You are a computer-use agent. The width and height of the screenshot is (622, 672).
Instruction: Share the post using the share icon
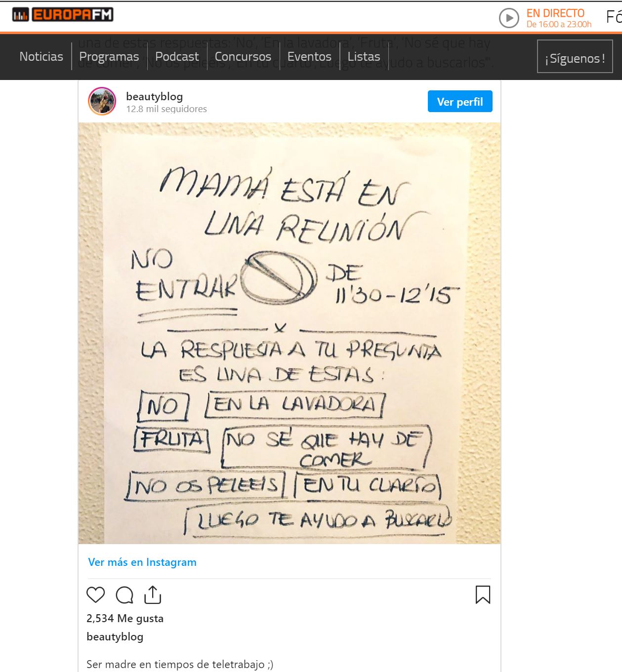153,595
